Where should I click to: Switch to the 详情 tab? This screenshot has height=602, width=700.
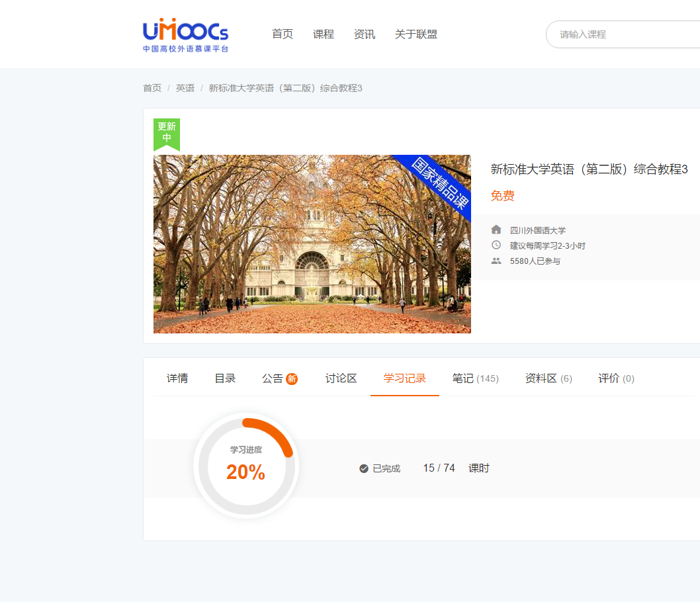pyautogui.click(x=177, y=378)
